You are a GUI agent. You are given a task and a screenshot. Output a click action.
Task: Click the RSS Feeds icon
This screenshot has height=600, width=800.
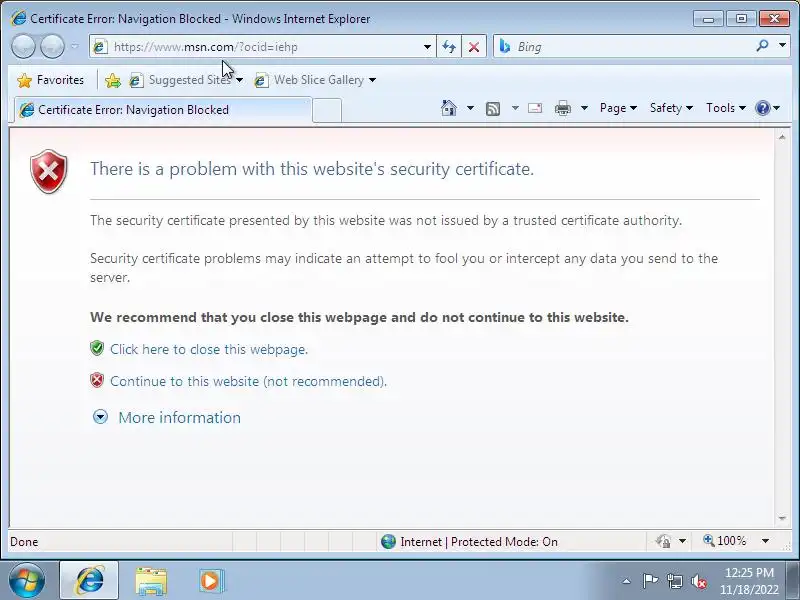click(x=493, y=109)
